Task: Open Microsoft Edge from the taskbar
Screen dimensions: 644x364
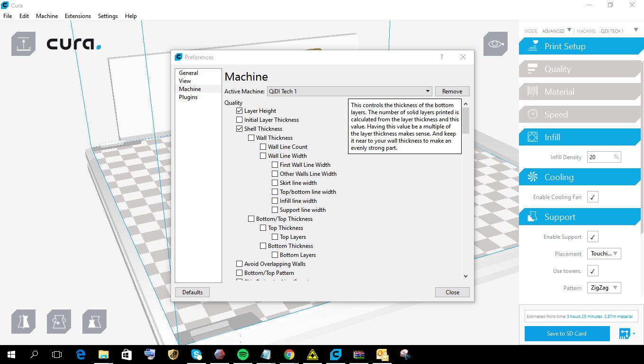Action: coord(80,354)
